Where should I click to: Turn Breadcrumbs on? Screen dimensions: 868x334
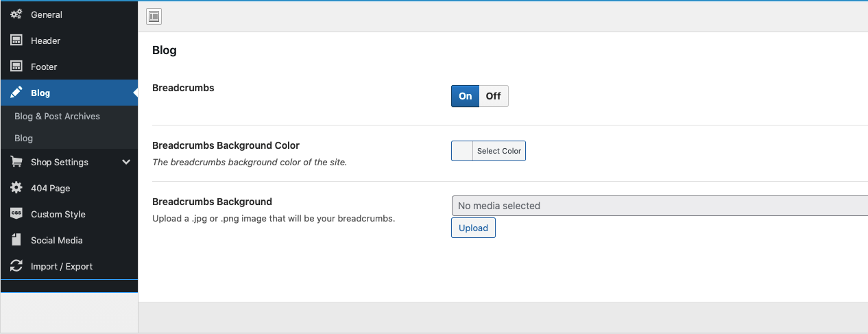(465, 96)
